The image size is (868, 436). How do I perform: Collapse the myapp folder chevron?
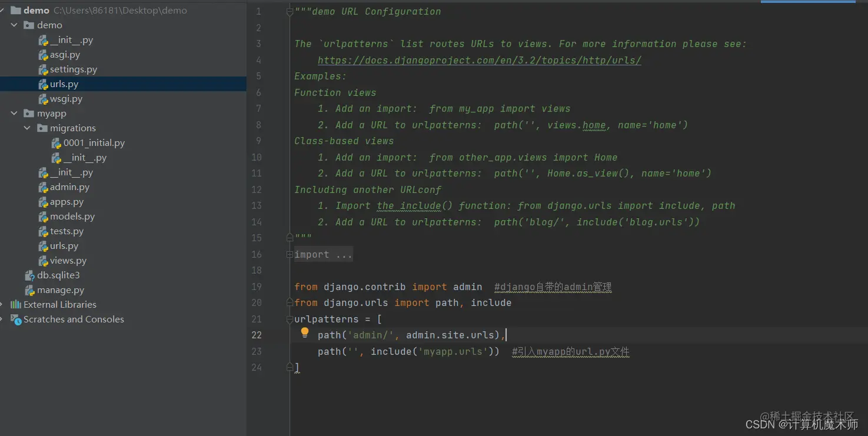tap(14, 114)
